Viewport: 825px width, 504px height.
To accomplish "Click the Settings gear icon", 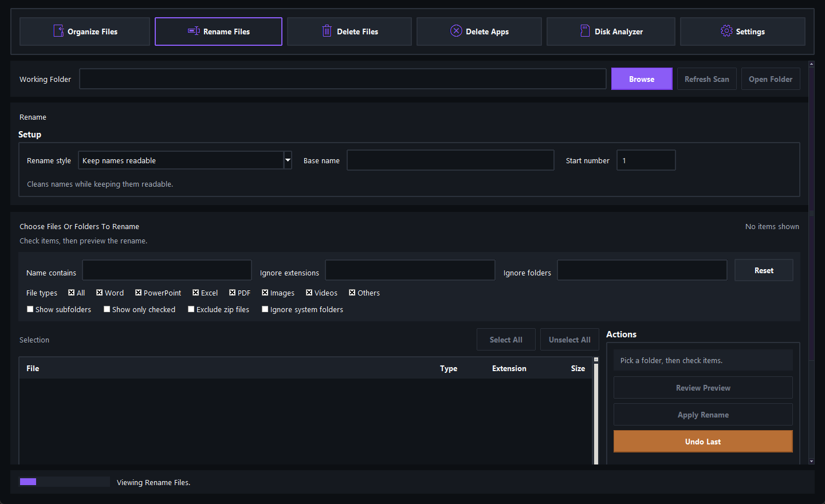I will [x=726, y=31].
